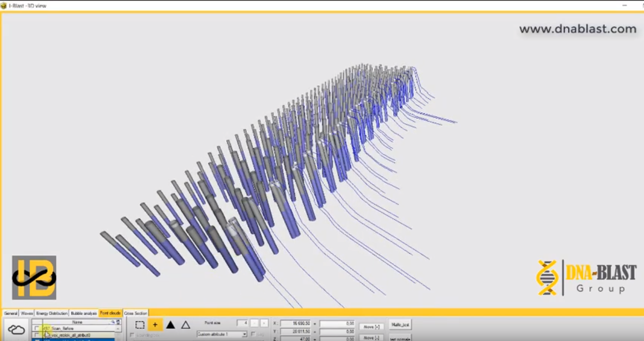Select the Bubble analysis tab
The image size is (644, 341).
[x=84, y=313]
